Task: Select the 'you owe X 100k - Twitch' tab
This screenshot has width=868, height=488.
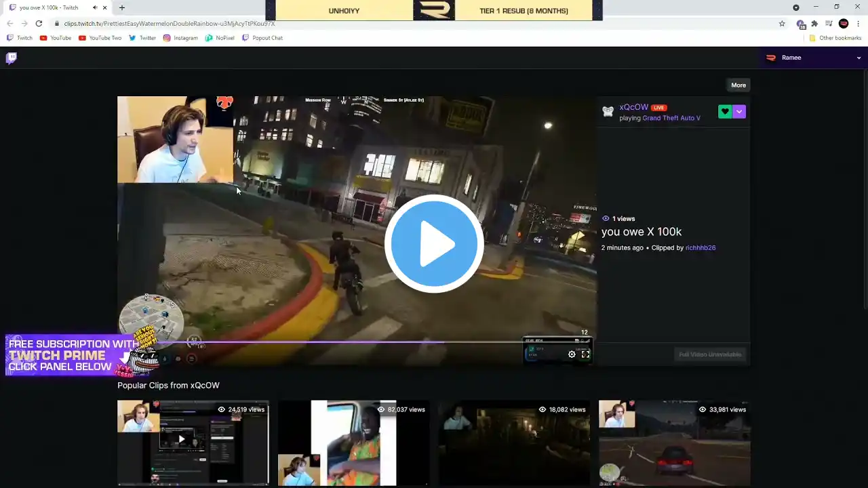Action: [58, 7]
